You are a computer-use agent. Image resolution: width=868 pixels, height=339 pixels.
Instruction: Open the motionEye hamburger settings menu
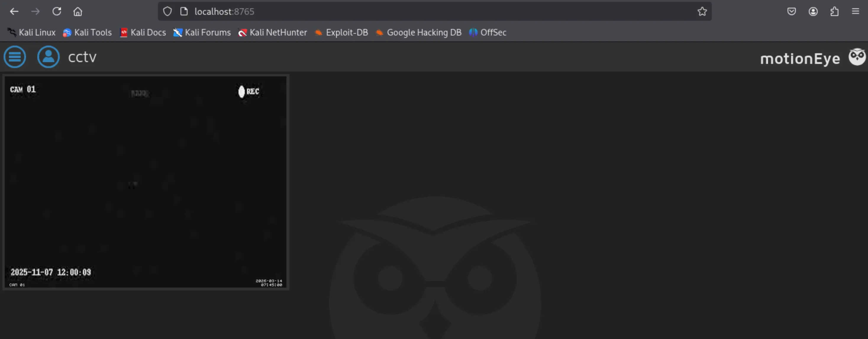click(x=14, y=57)
